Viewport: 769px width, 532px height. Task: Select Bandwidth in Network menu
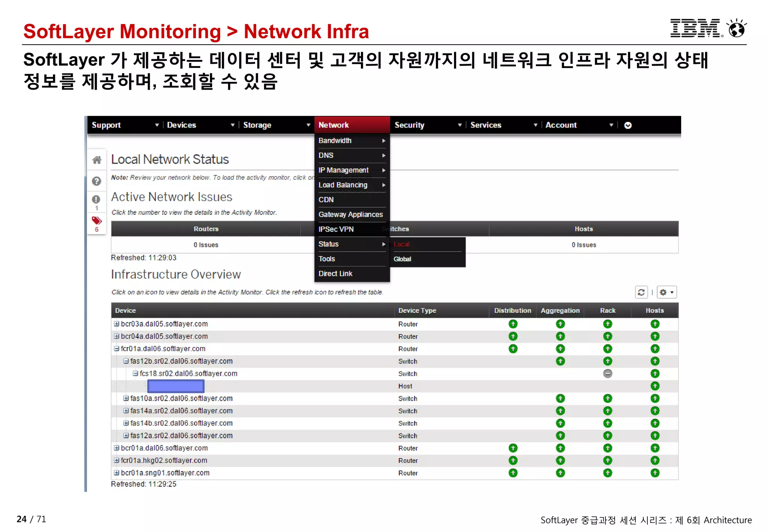pos(352,141)
